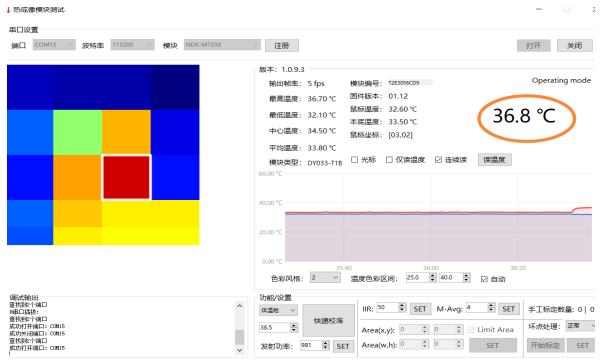Click the 25.0 lower color range field
Viewport: 603px width, 364px height.
point(418,278)
